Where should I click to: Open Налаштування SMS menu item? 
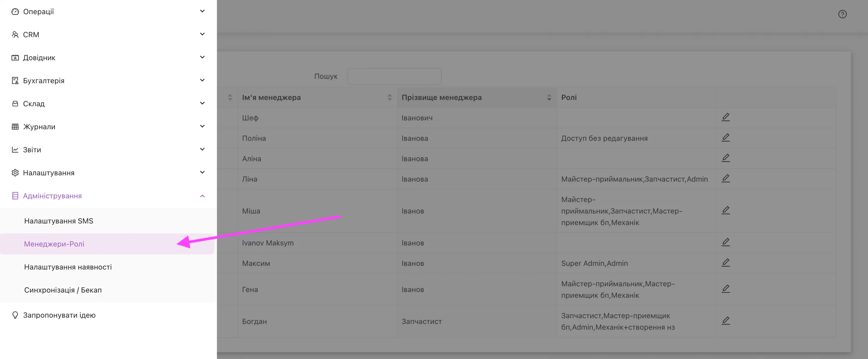point(59,221)
